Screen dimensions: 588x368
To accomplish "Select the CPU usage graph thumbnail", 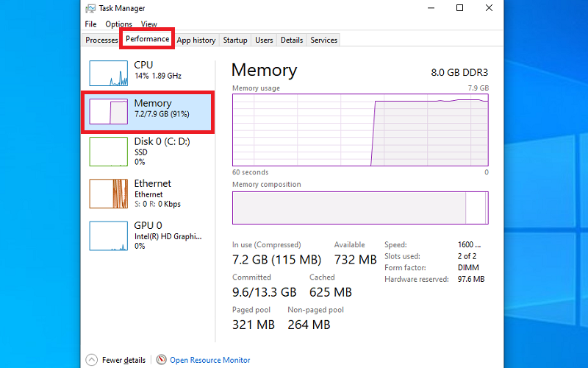I will click(x=109, y=73).
